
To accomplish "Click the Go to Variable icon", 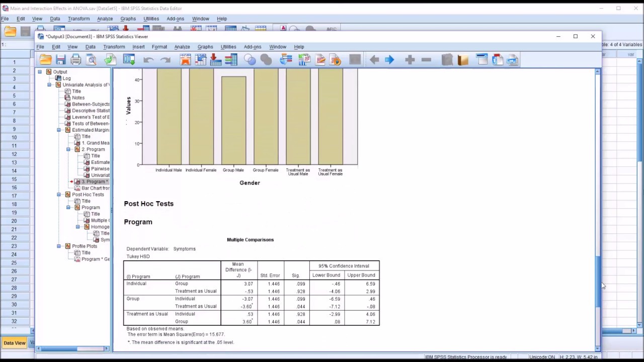I will 216,60.
